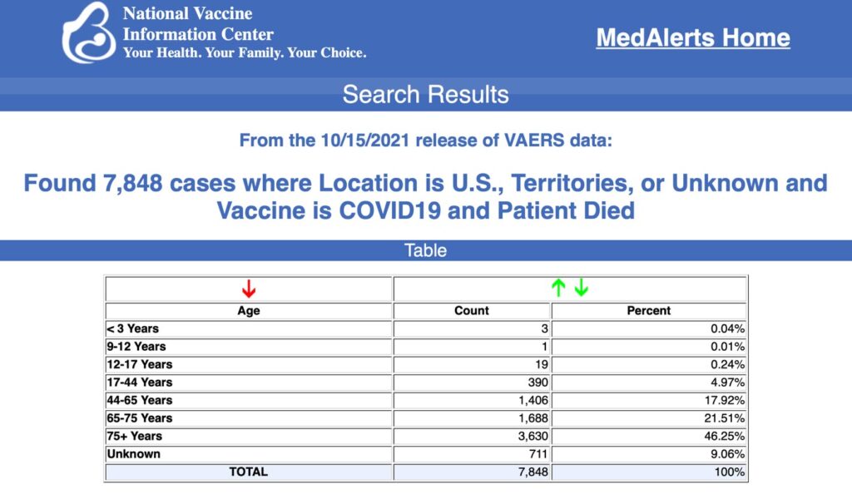Screen dimensions: 852x504
Task: Open the MedAlerts Home link
Action: pos(692,37)
